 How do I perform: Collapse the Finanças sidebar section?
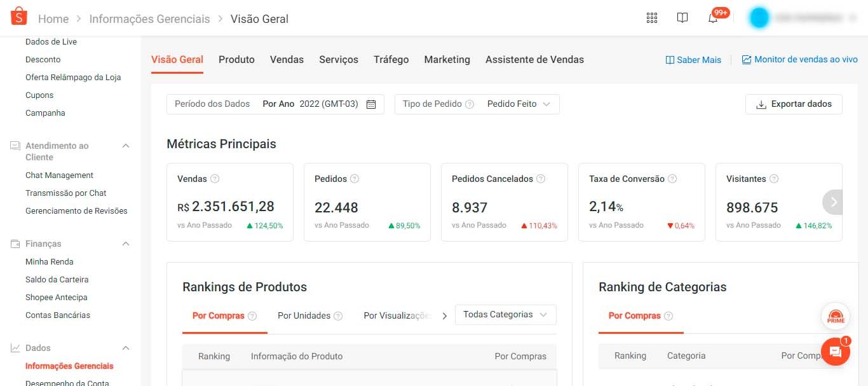click(x=126, y=244)
